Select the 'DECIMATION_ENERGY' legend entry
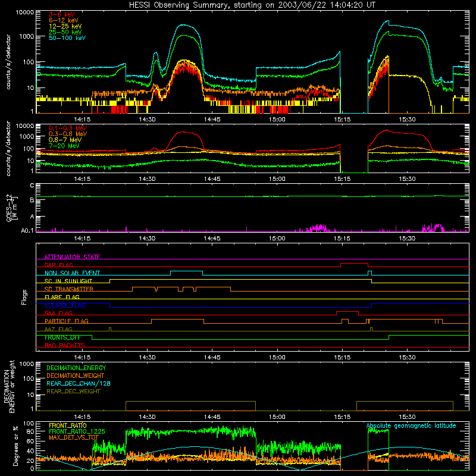The width and height of the screenshot is (476, 476). click(x=76, y=368)
